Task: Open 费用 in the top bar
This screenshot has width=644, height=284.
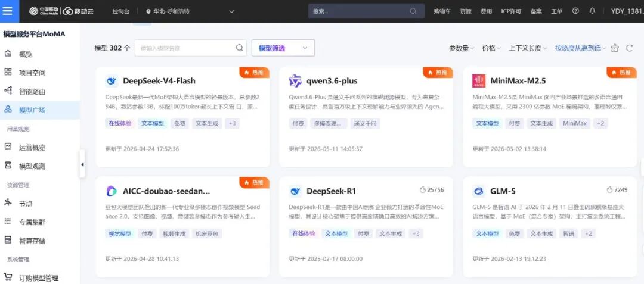Action: [x=487, y=11]
